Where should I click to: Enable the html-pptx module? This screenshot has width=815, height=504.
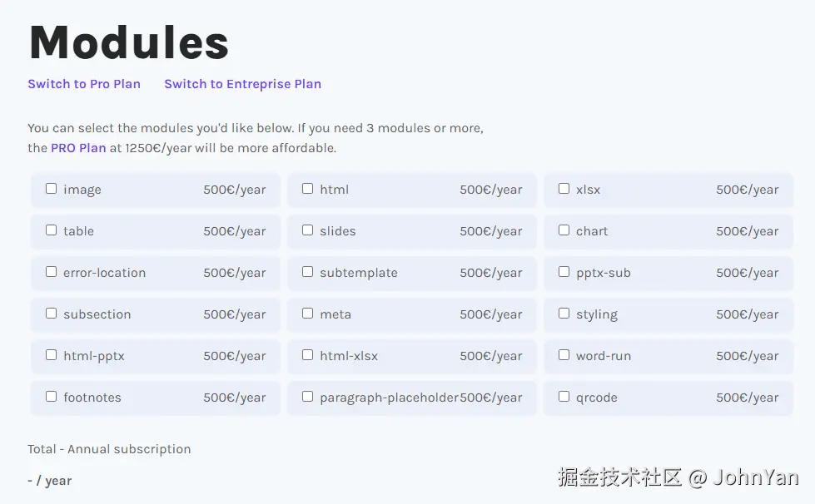(x=51, y=355)
